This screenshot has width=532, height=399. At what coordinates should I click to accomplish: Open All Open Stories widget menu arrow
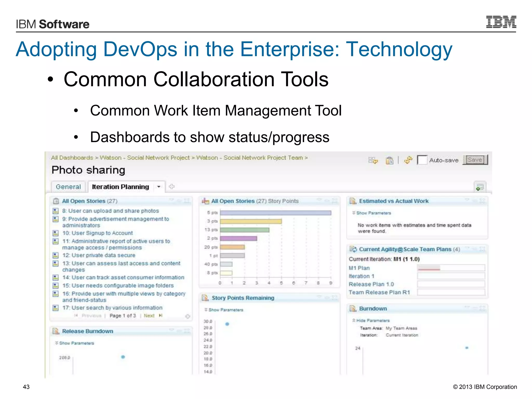pyautogui.click(x=171, y=200)
